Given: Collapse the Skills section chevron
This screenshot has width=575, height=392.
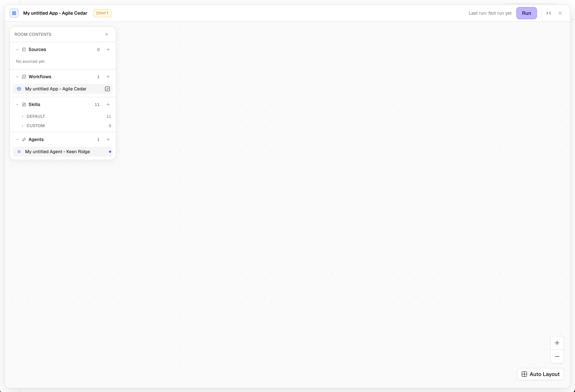Looking at the screenshot, I should click(17, 104).
